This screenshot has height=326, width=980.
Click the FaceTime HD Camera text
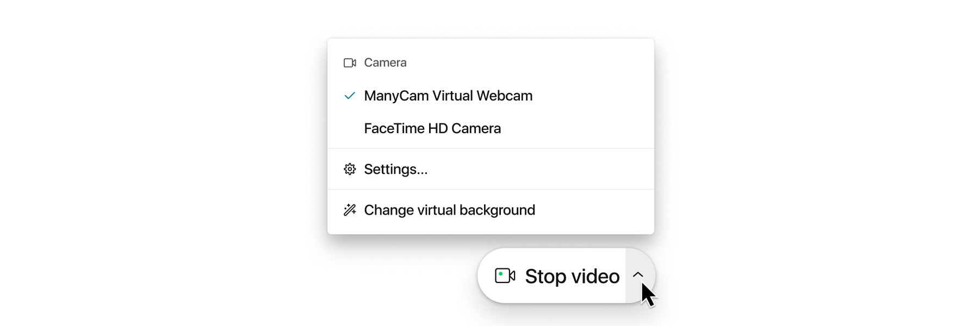coord(432,128)
